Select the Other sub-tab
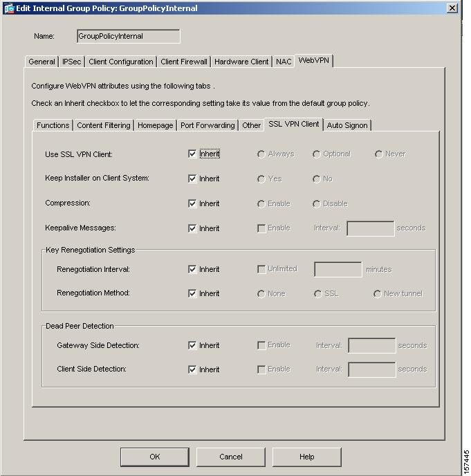 click(251, 125)
